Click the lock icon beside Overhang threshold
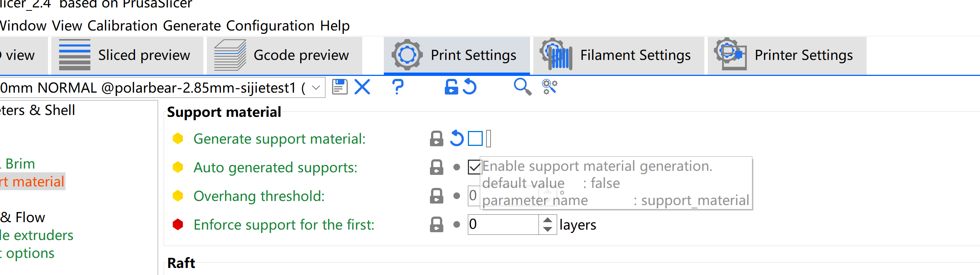Image resolution: width=980 pixels, height=275 pixels. coord(436,196)
